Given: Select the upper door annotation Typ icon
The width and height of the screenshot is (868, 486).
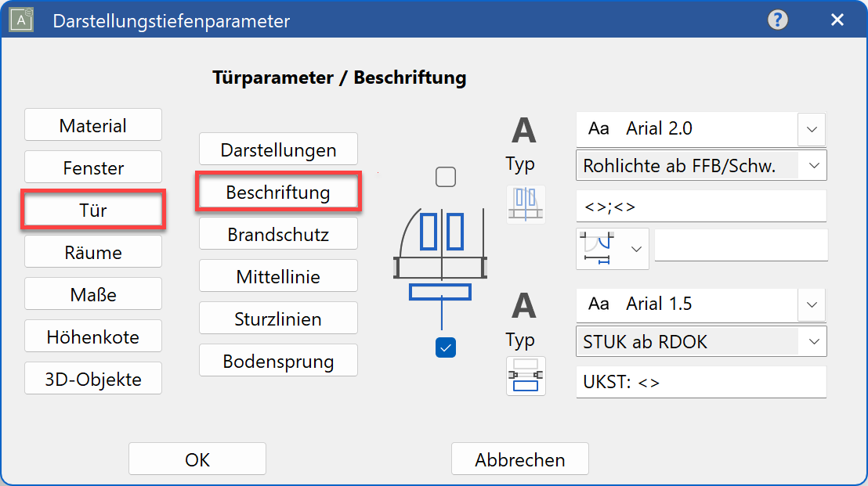Looking at the screenshot, I should click(526, 203).
